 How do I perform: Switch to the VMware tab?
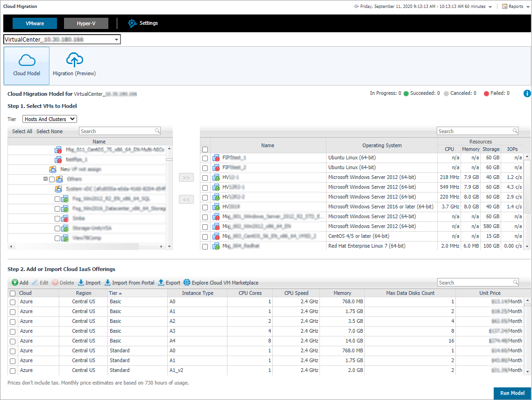click(35, 23)
